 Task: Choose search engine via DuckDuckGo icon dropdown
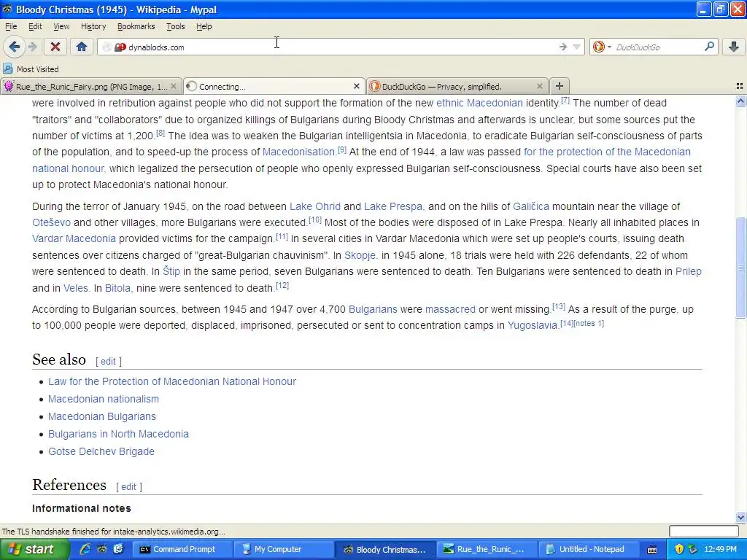[x=602, y=47]
